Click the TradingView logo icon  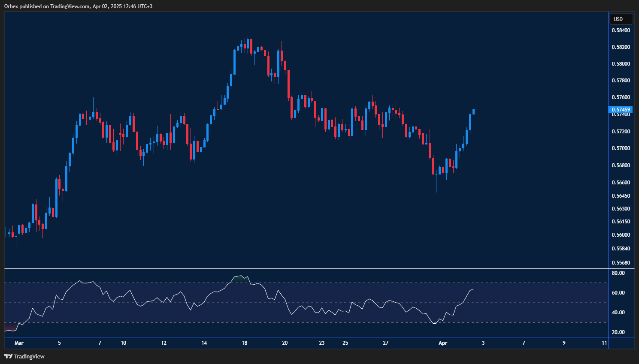[8, 356]
